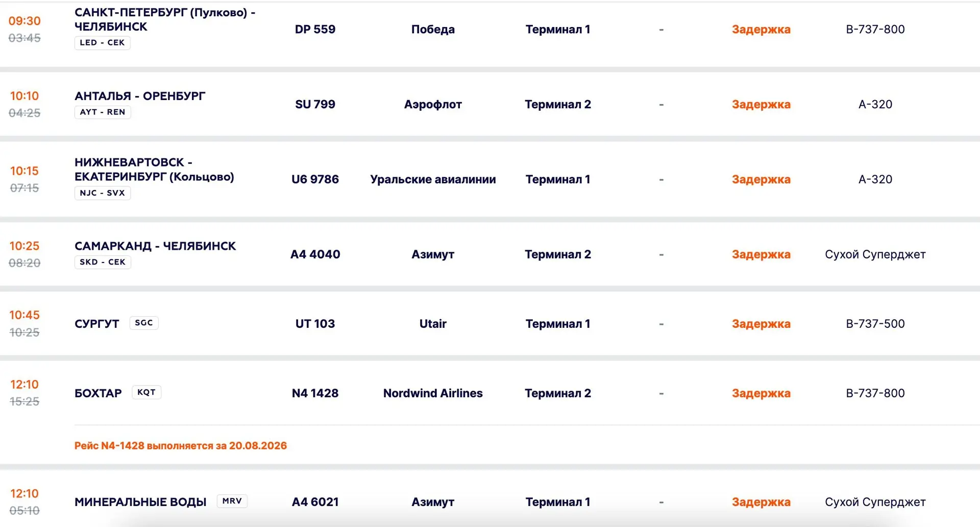Click the LED - CEK airport code badge

pos(102,43)
